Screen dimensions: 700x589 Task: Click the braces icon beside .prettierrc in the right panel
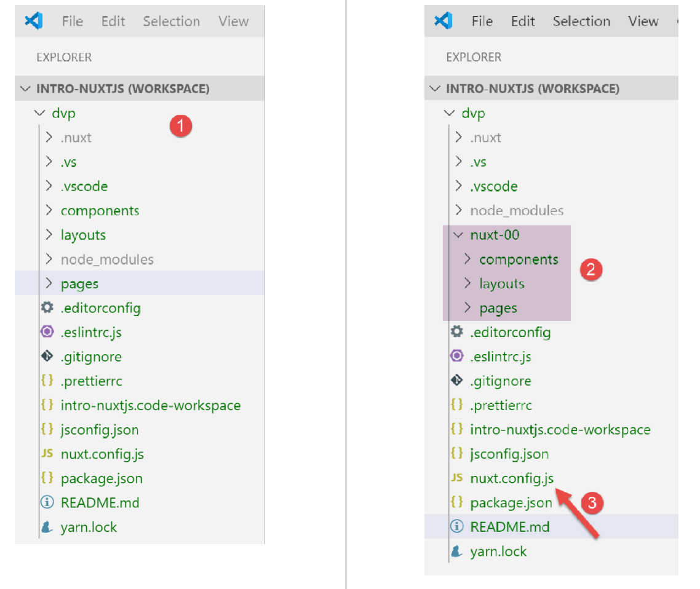pyautogui.click(x=456, y=405)
